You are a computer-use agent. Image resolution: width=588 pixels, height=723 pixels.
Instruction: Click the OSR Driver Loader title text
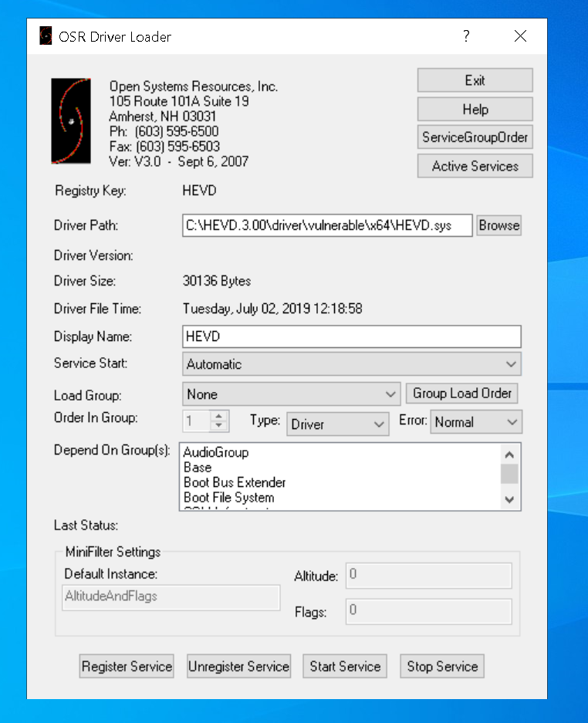tap(115, 36)
